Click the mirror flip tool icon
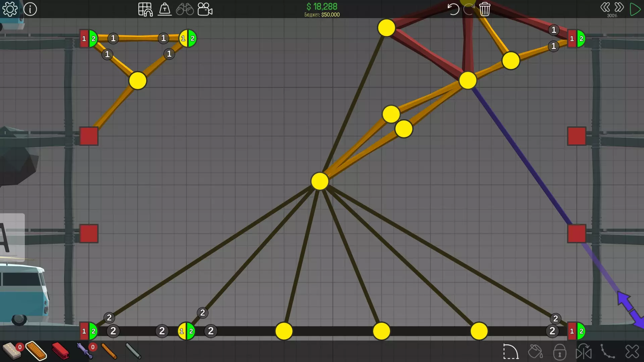The width and height of the screenshot is (644, 362). coord(584,352)
